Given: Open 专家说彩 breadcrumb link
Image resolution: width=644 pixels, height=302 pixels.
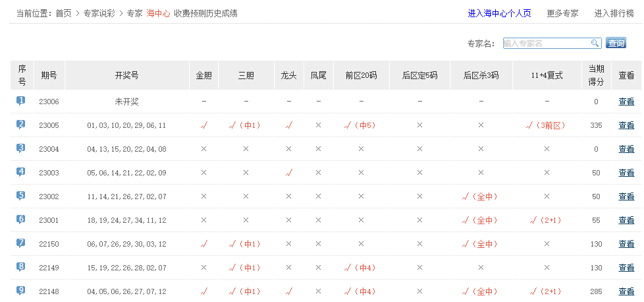Looking at the screenshot, I should tap(99, 13).
